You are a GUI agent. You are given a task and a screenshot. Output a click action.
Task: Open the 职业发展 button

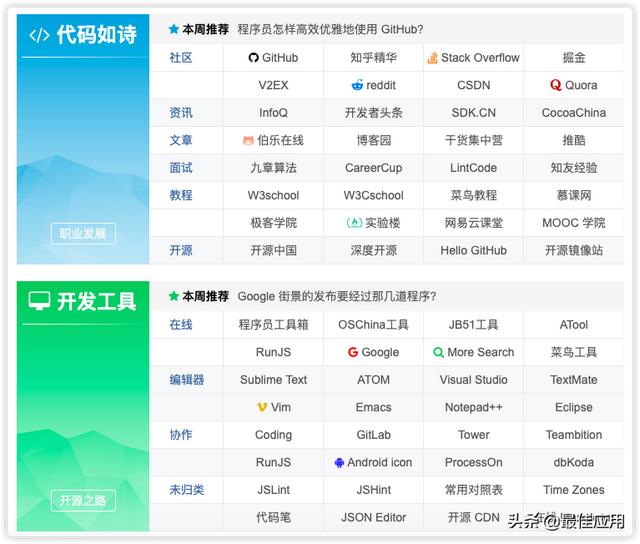pyautogui.click(x=83, y=233)
